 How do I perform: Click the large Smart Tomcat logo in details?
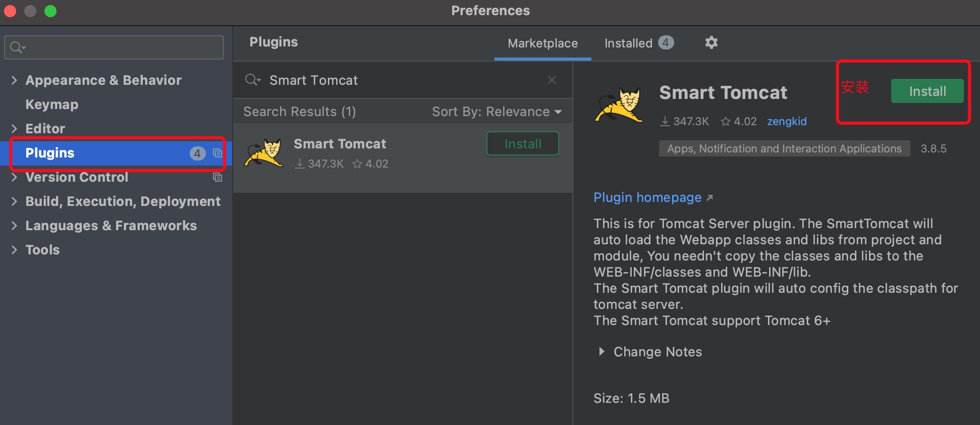tap(619, 105)
